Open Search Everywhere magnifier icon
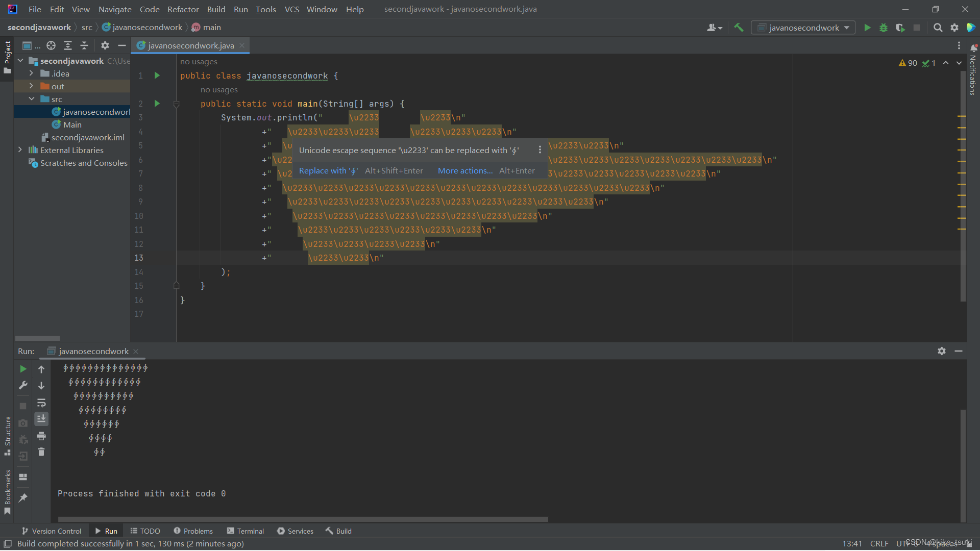Viewport: 980px width, 551px height. tap(938, 28)
